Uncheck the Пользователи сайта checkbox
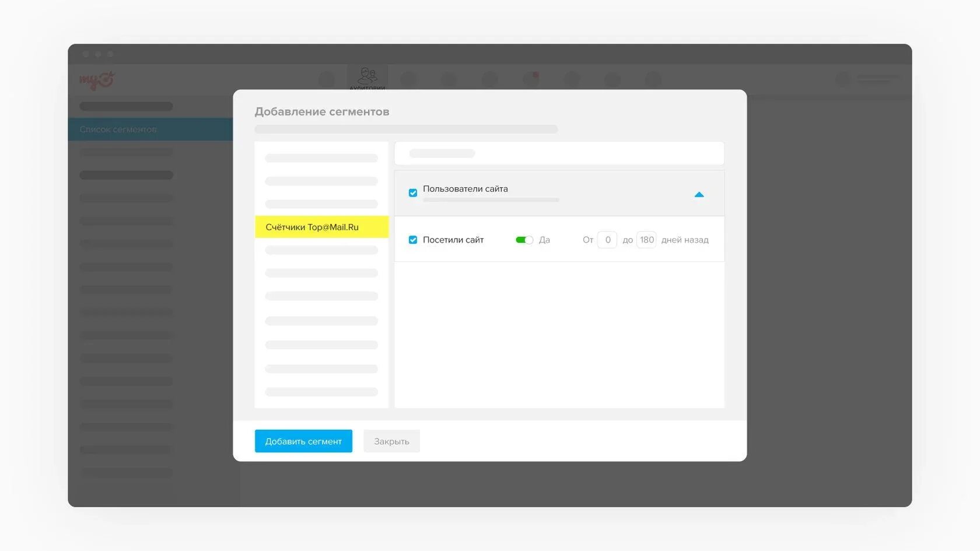The width and height of the screenshot is (980, 551). tap(413, 193)
